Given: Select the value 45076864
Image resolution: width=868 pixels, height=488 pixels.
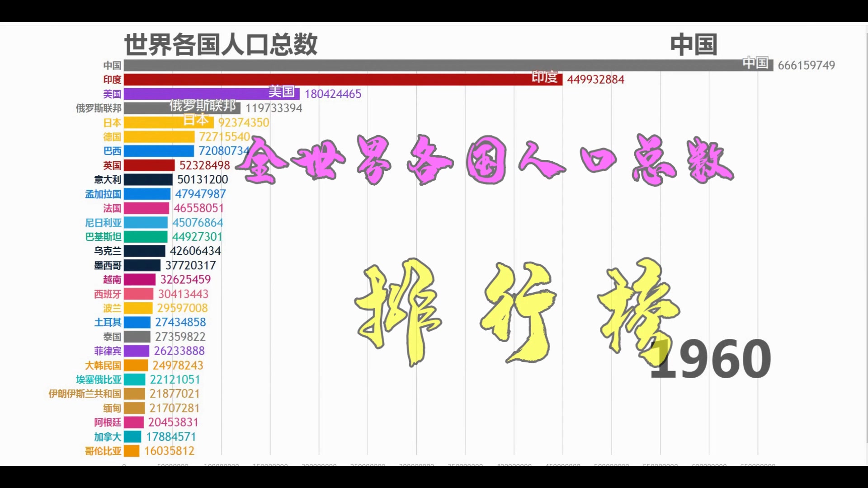Looking at the screenshot, I should tap(198, 222).
